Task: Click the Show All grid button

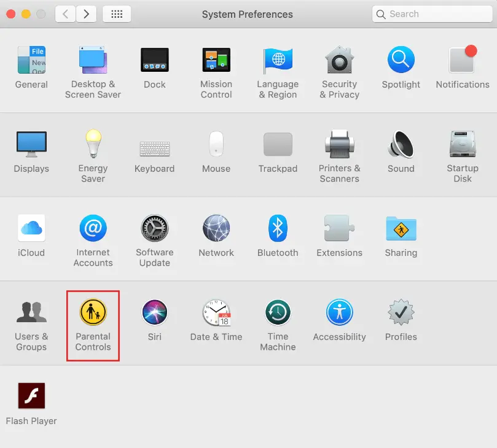Action: [116, 14]
